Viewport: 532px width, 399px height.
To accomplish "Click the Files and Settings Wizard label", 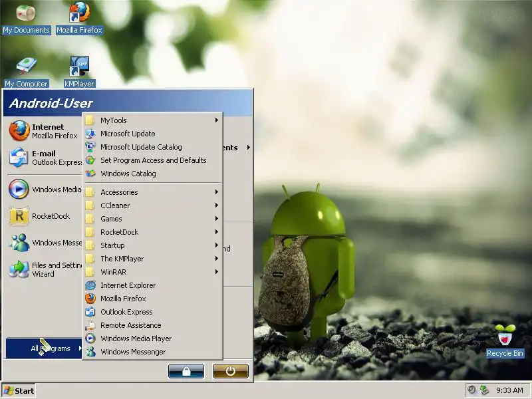I will click(57, 269).
